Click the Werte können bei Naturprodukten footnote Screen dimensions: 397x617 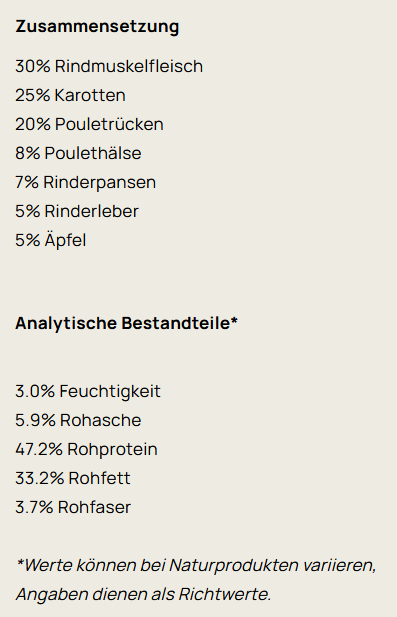click(196, 565)
